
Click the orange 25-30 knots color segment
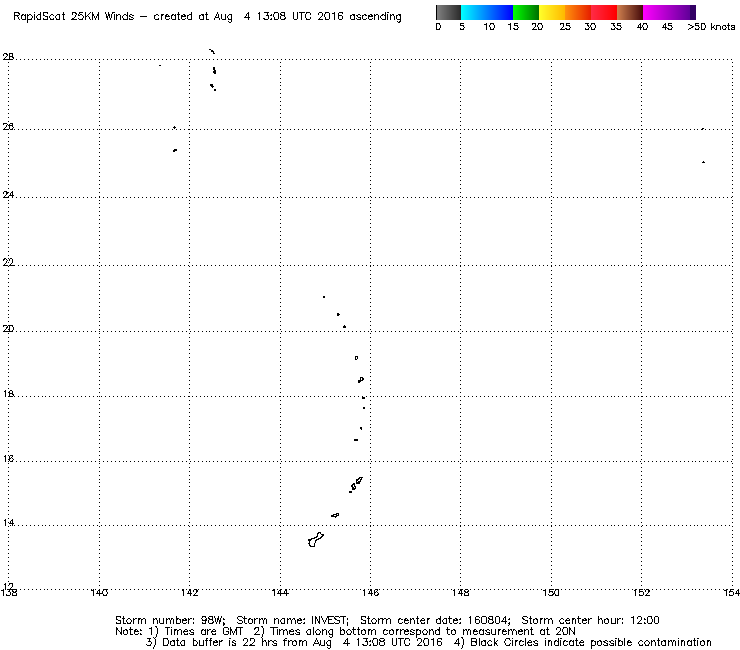578,12
